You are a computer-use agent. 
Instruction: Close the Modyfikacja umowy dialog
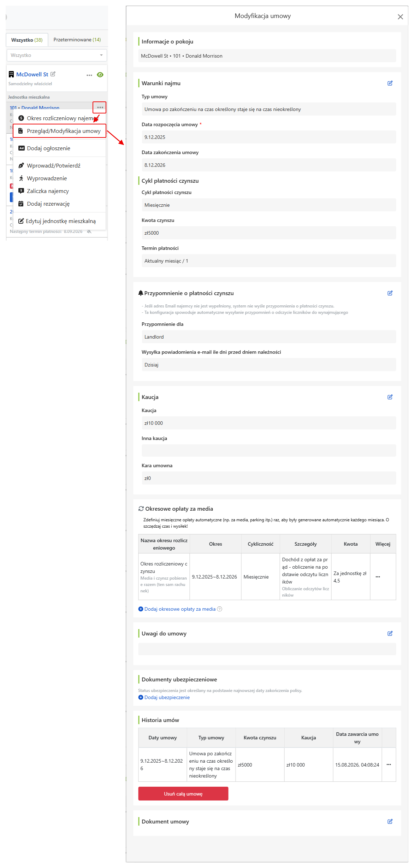point(400,17)
